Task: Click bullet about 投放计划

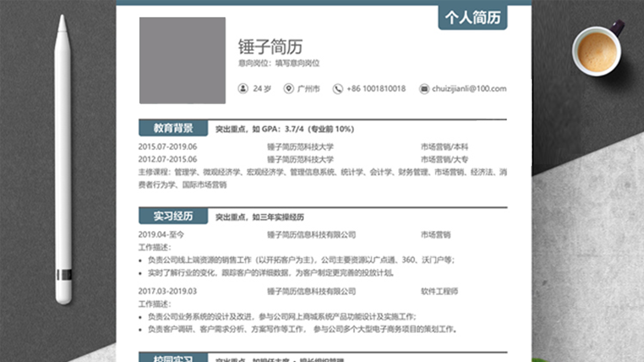Action: point(271,273)
